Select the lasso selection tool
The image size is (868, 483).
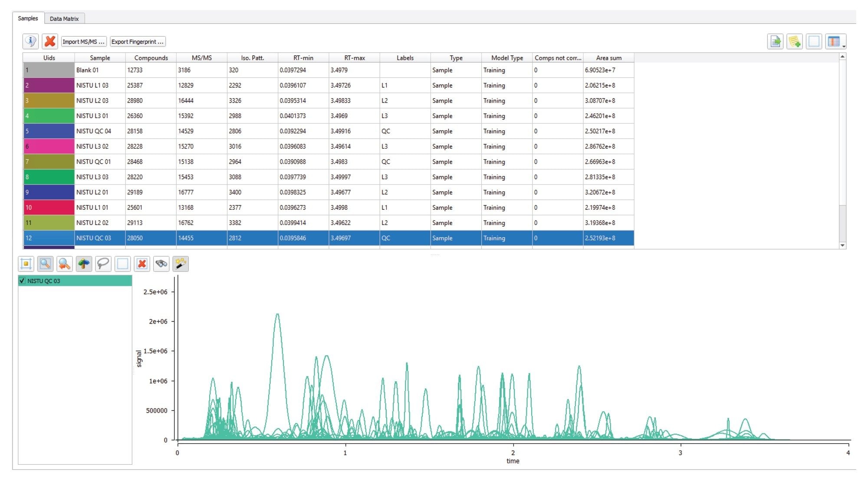click(103, 264)
